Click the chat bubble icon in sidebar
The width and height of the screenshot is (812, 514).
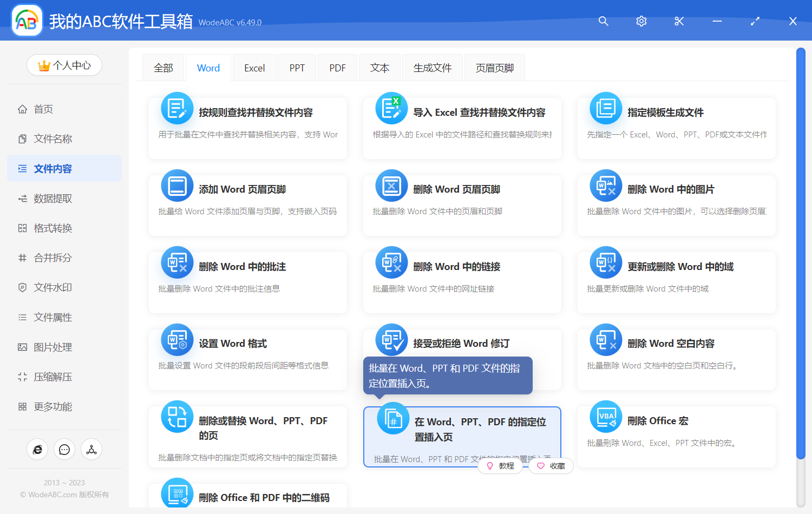(64, 450)
